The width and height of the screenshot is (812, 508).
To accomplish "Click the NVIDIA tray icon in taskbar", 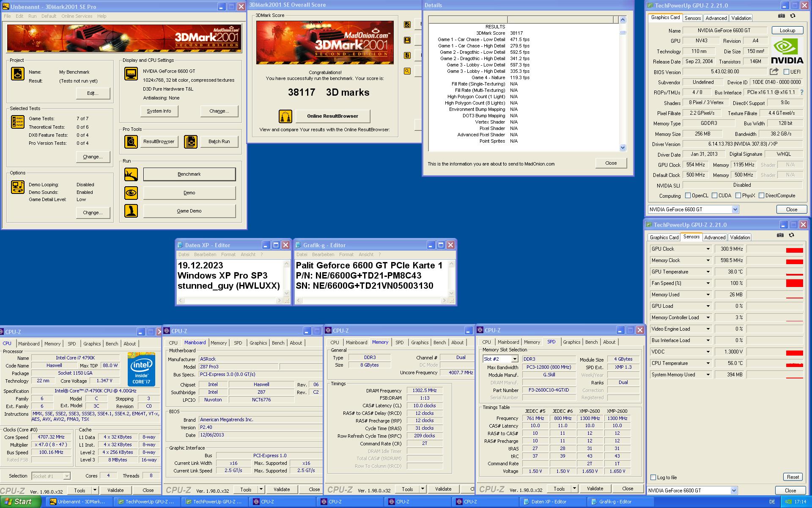I will pyautogui.click(x=789, y=502).
